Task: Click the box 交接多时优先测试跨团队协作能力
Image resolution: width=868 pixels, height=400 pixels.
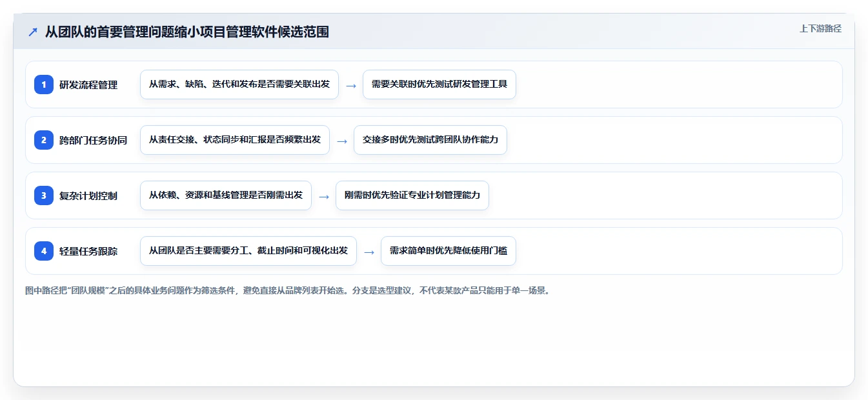Action: coord(430,140)
